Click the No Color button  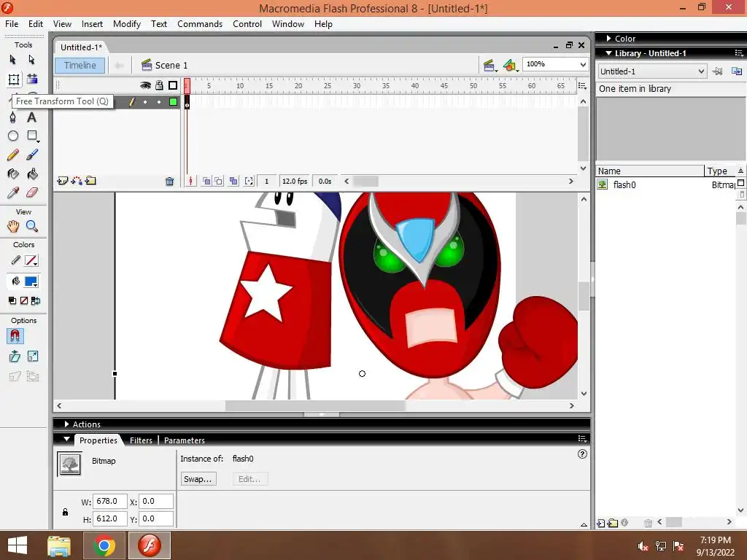(24, 300)
